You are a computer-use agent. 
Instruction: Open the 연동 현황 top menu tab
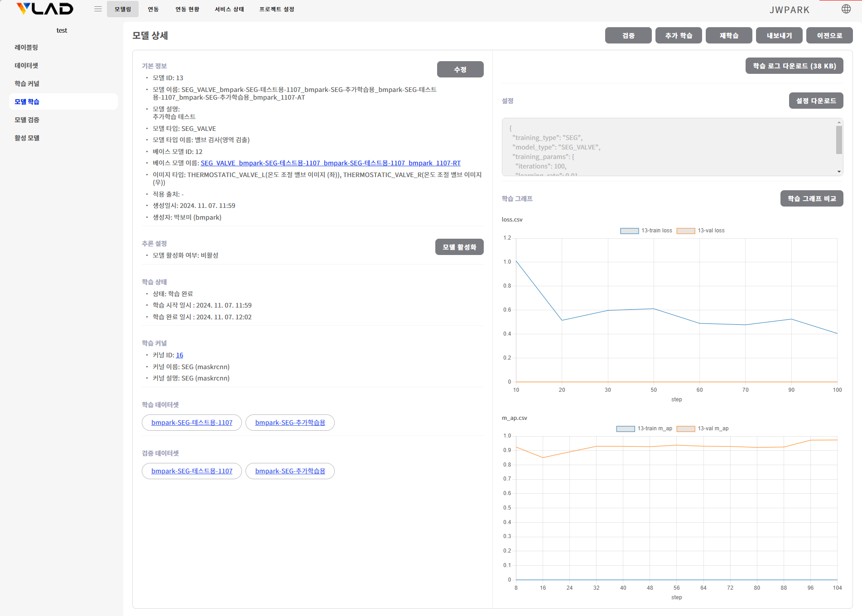coord(188,9)
